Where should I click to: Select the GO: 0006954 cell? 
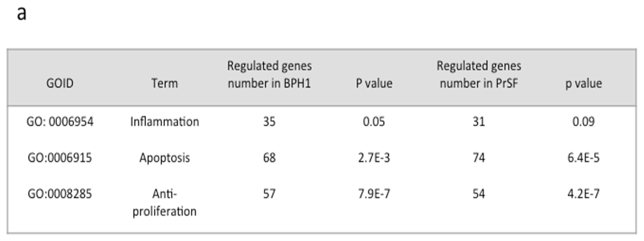click(60, 122)
